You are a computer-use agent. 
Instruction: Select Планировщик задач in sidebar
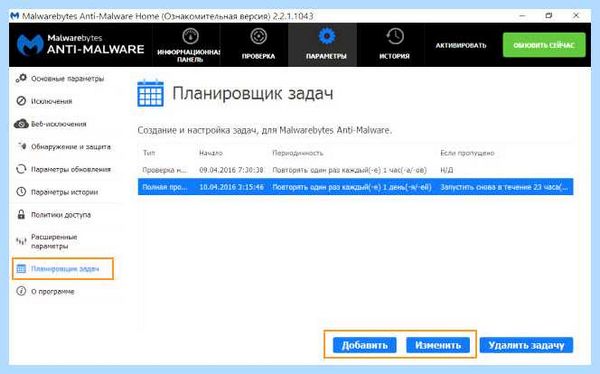(65, 269)
